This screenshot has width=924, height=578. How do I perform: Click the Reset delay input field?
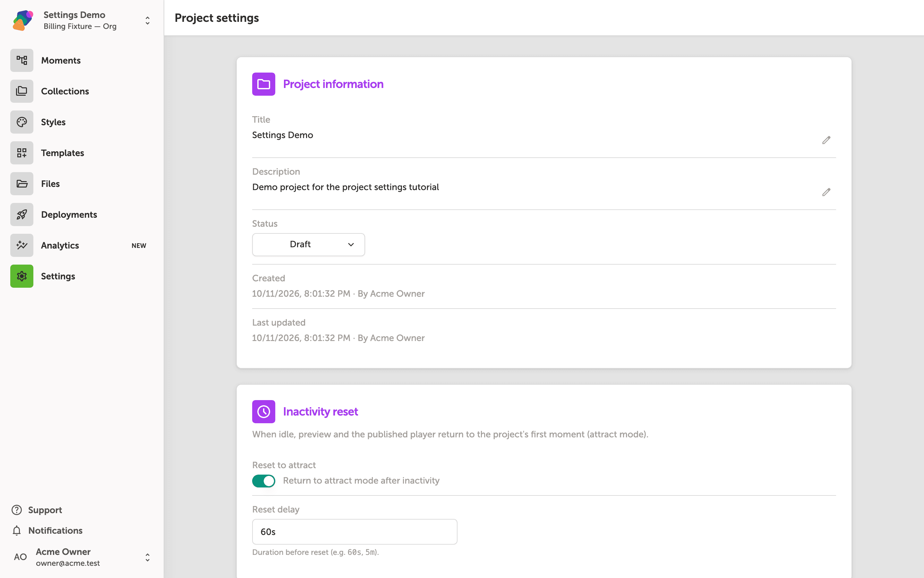pyautogui.click(x=355, y=532)
